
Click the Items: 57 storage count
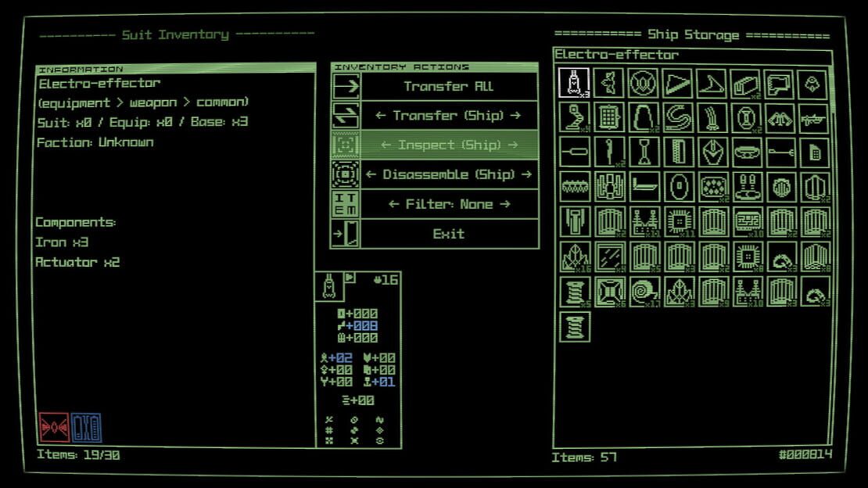pos(584,457)
